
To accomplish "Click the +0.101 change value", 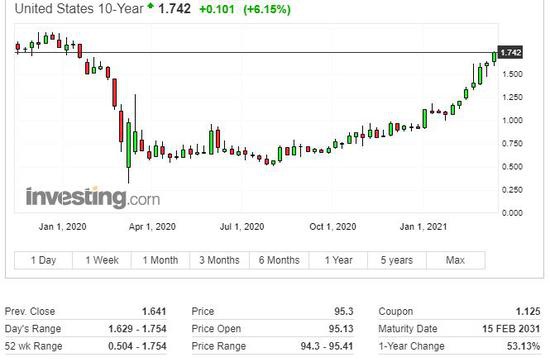I will click(x=216, y=9).
